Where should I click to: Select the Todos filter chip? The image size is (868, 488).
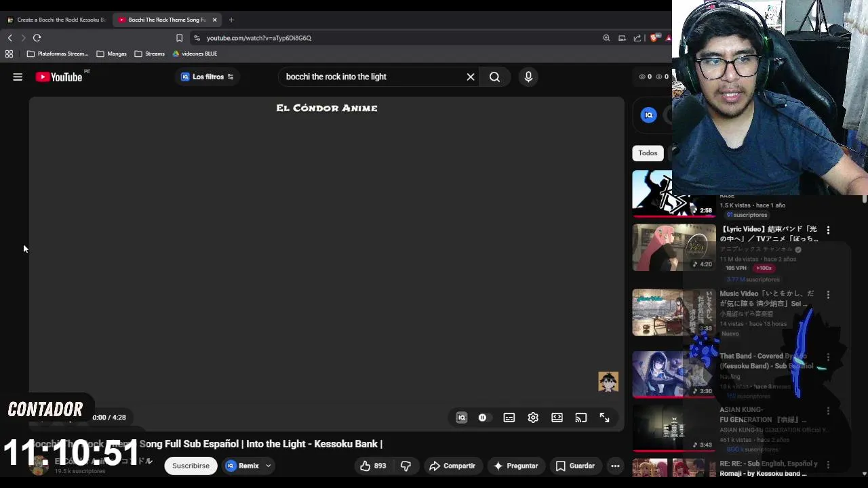648,153
